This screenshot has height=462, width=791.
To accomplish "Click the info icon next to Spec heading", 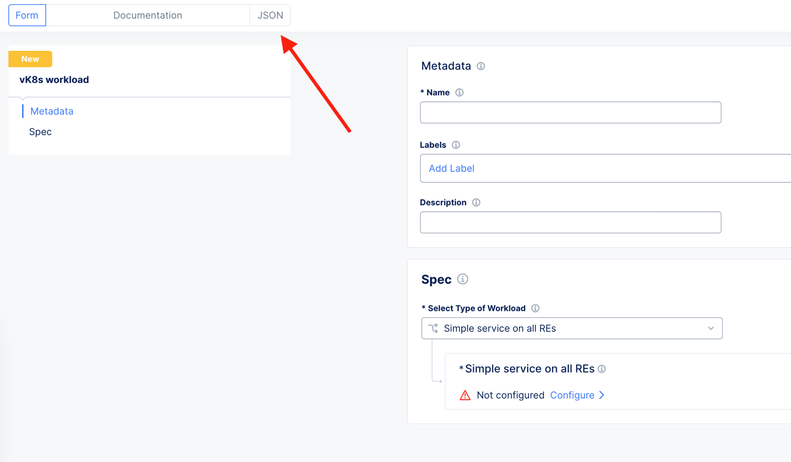I will tap(463, 280).
